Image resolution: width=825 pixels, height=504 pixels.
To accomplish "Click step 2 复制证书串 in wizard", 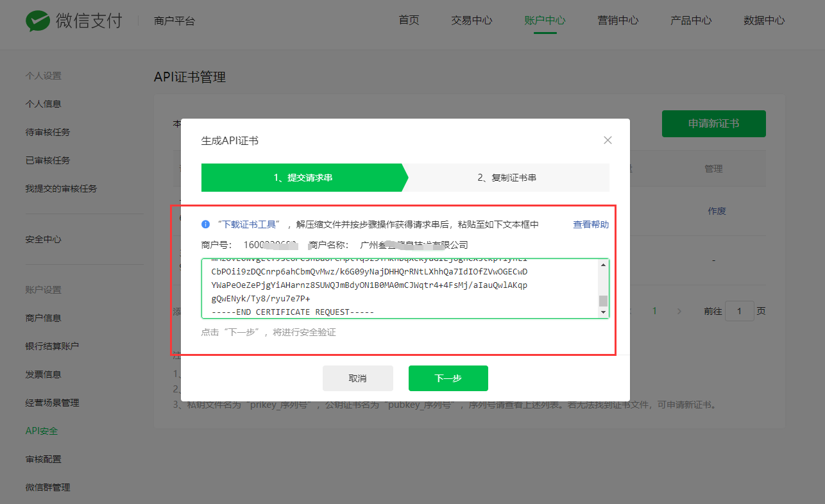I will [x=506, y=178].
